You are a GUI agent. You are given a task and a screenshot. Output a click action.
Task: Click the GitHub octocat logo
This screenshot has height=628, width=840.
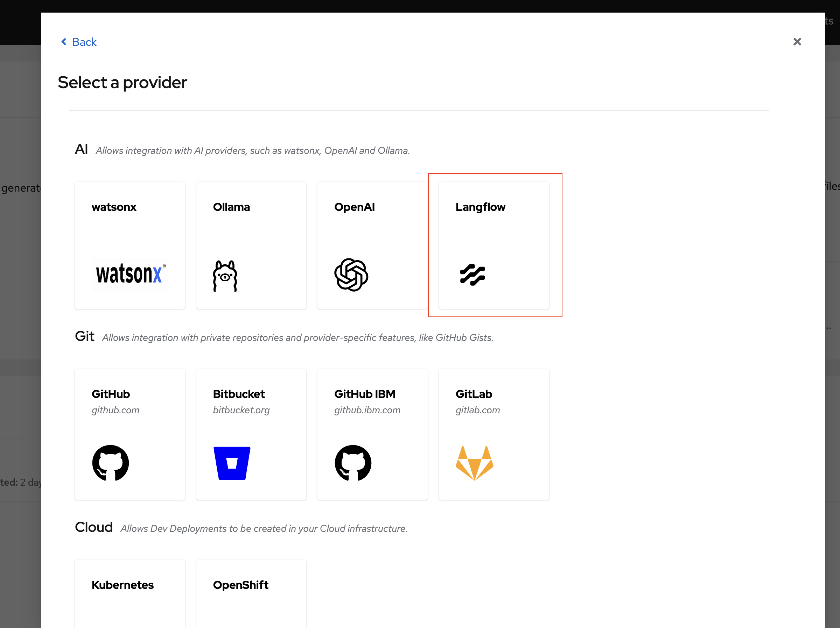click(x=111, y=463)
